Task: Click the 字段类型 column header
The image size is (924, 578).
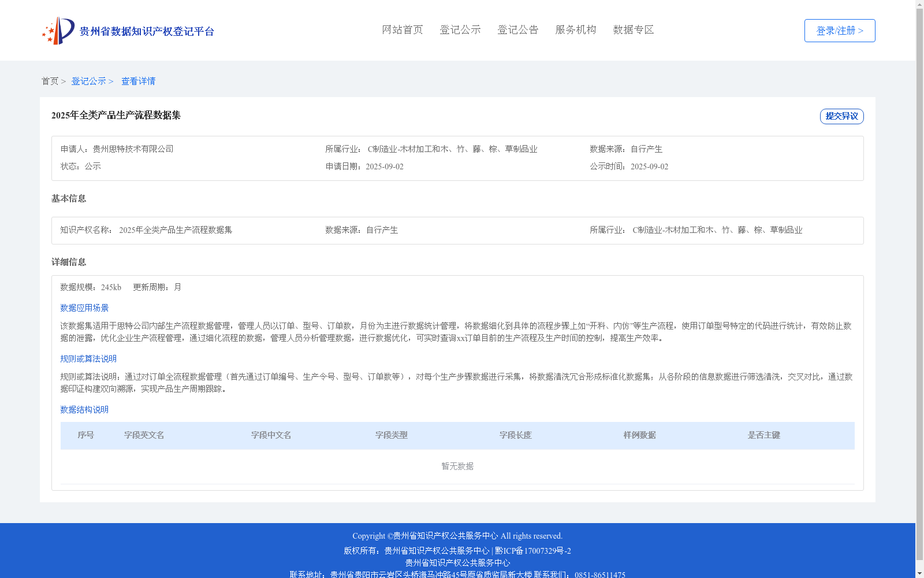Action: pos(392,435)
